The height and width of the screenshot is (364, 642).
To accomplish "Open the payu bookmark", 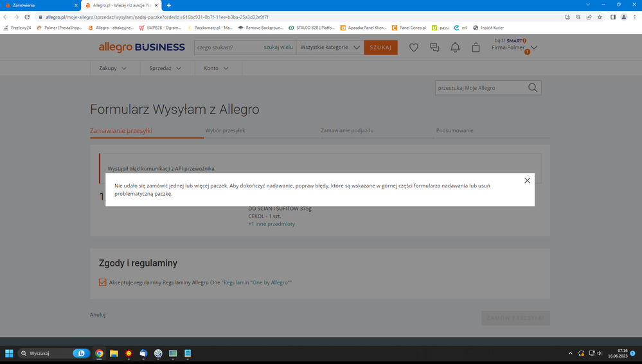I will click(441, 28).
